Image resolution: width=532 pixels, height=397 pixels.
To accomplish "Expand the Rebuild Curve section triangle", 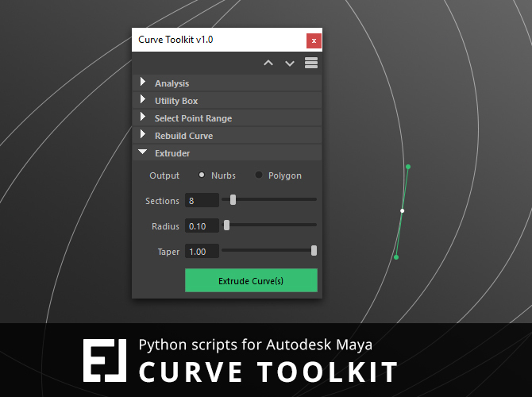I will (143, 134).
